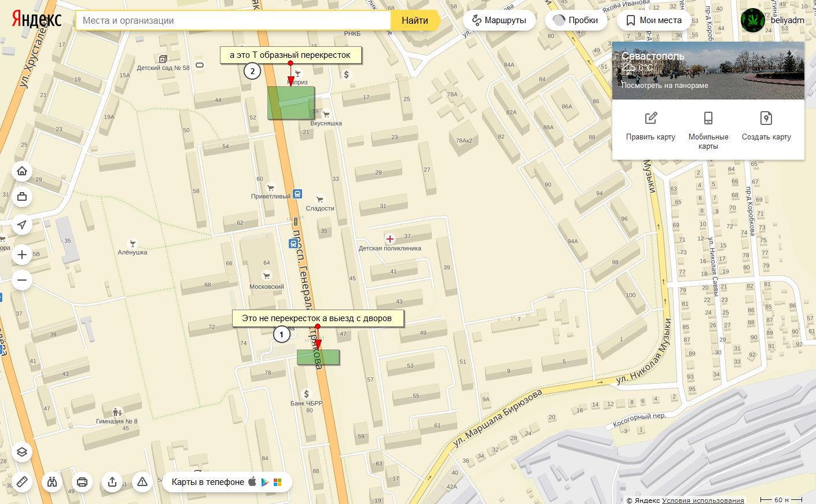
Task: Print the map via printer icon
Action: pos(82,481)
